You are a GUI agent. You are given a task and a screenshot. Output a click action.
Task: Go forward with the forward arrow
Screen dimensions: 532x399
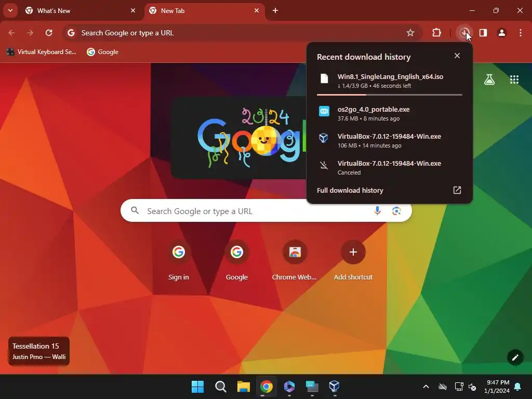(x=30, y=33)
